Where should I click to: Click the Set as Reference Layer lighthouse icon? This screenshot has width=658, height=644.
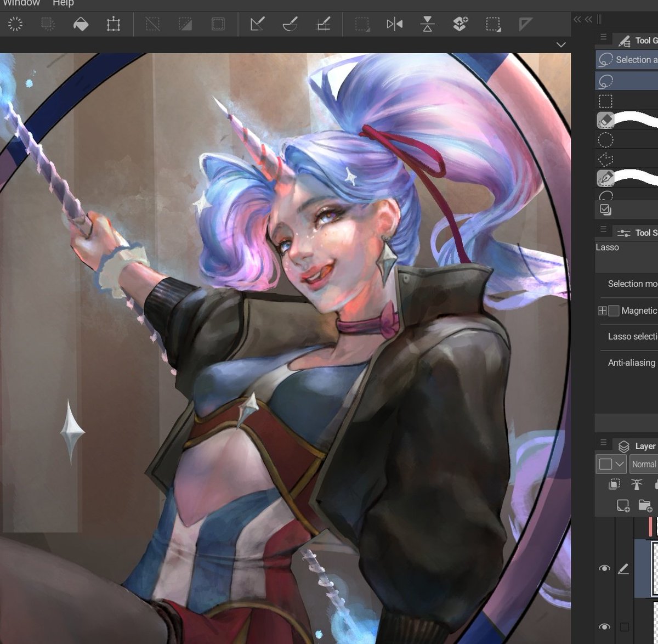click(637, 484)
